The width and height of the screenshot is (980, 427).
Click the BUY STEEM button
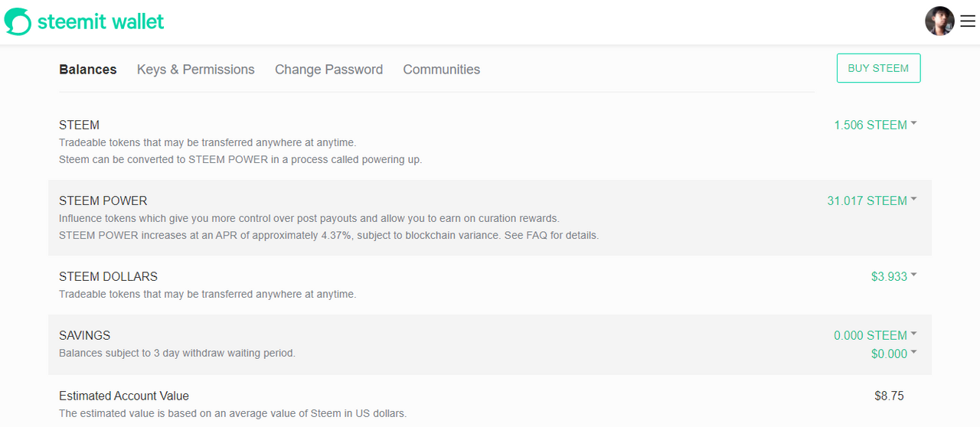pyautogui.click(x=878, y=68)
